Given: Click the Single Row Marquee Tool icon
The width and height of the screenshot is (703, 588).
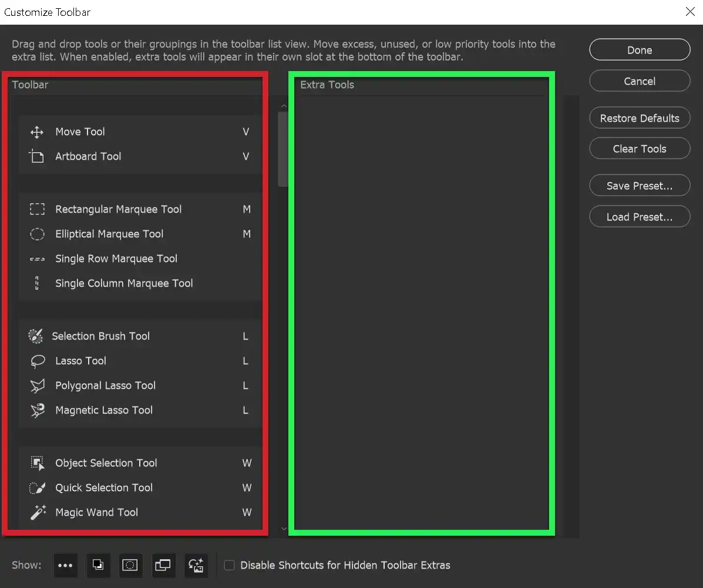Looking at the screenshot, I should (x=37, y=258).
